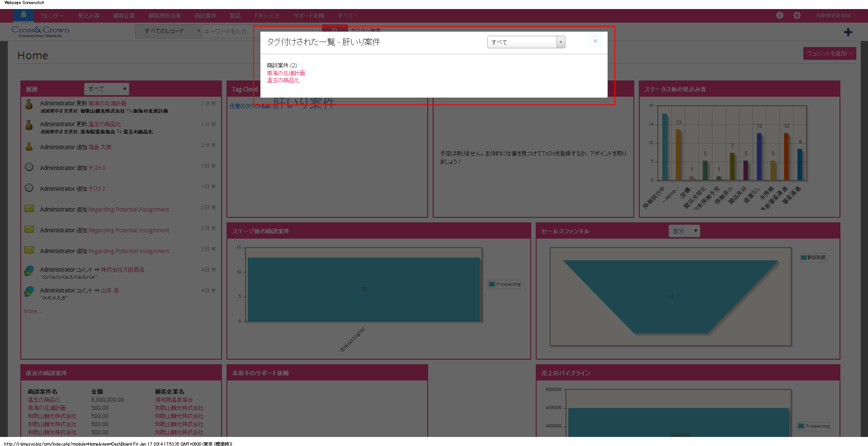Click the 任意のタグの名前 text in Tag Cloud
The width and height of the screenshot is (868, 446).
[250, 106]
